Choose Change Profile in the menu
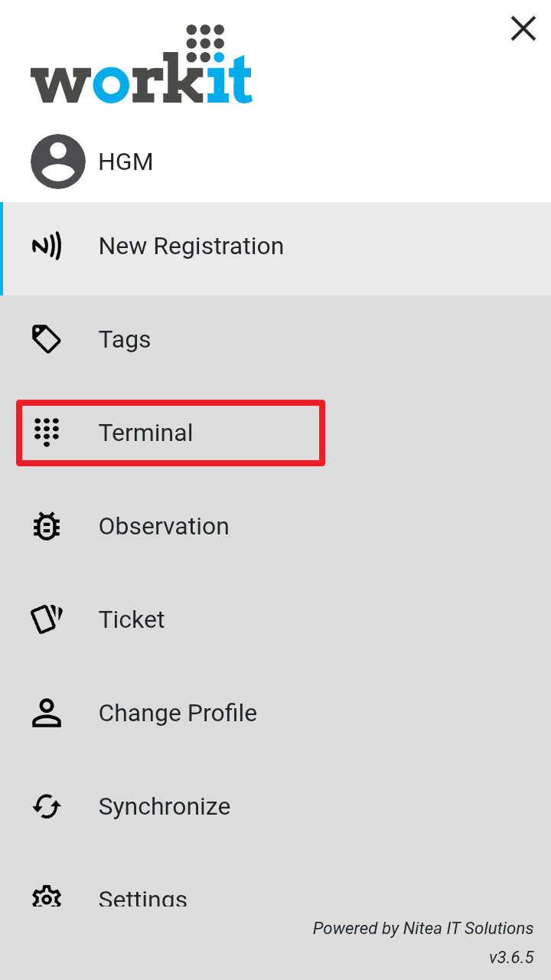Image resolution: width=551 pixels, height=980 pixels. [x=178, y=713]
